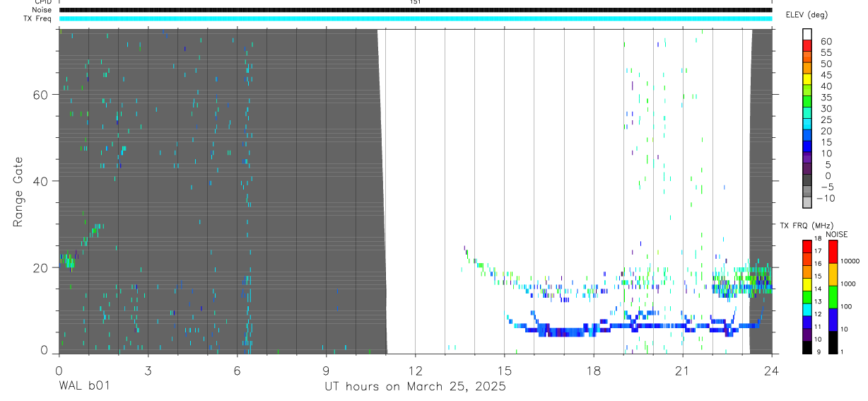Image resolution: width=868 pixels, height=401 pixels.
Task: Click x-axis tick label "12"
Action: click(415, 370)
